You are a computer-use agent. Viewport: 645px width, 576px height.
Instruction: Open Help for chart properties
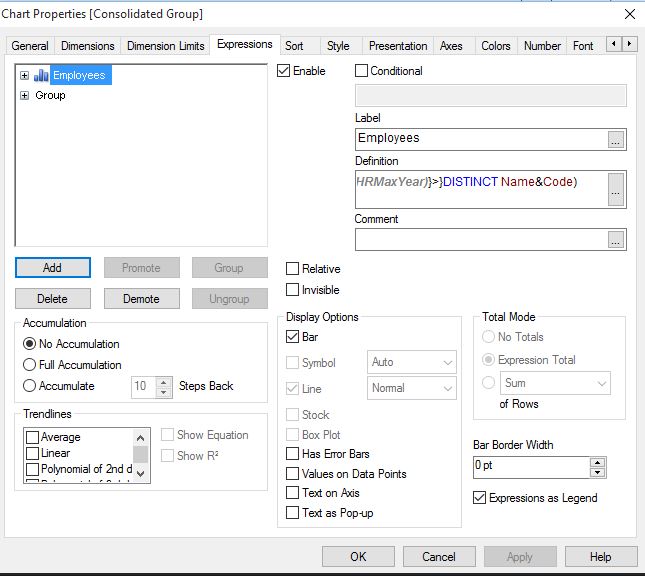(x=601, y=557)
